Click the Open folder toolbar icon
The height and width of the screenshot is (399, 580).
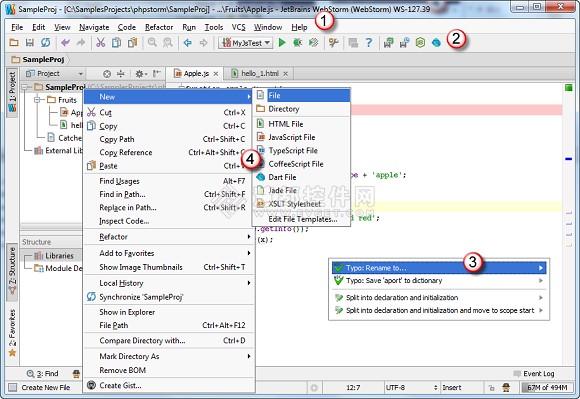pyautogui.click(x=14, y=43)
